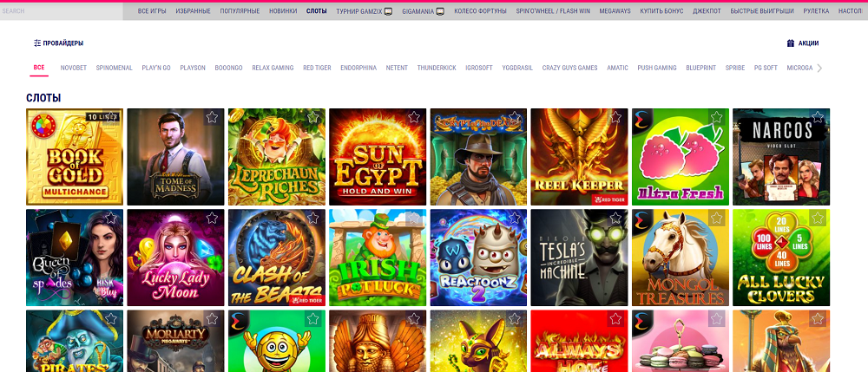This screenshot has height=372, width=868.
Task: Switch to Новинки menu
Action: (283, 11)
